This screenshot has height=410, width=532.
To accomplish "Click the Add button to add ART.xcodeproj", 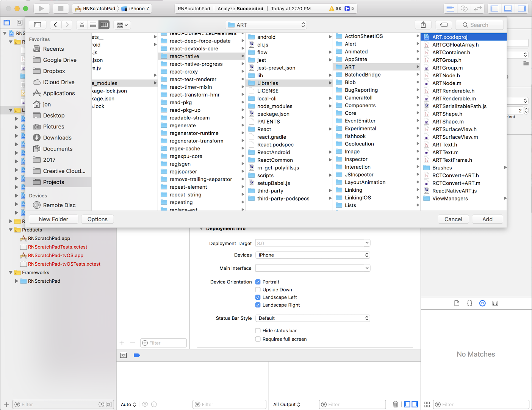I will [487, 219].
